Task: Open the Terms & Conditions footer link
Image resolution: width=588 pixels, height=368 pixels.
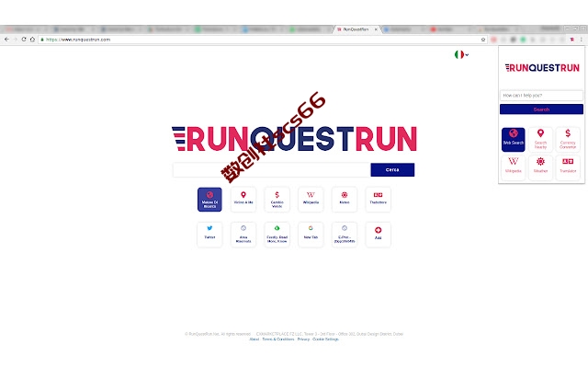Action: click(x=277, y=339)
